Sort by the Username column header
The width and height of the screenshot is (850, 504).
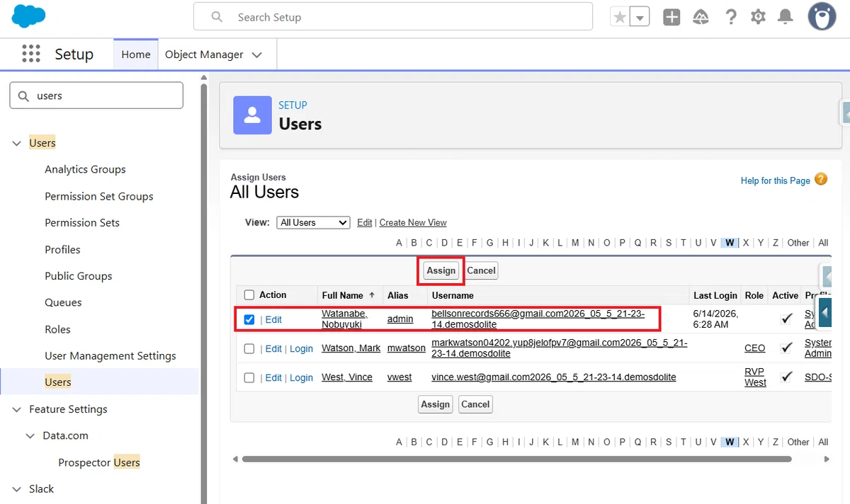(x=453, y=295)
